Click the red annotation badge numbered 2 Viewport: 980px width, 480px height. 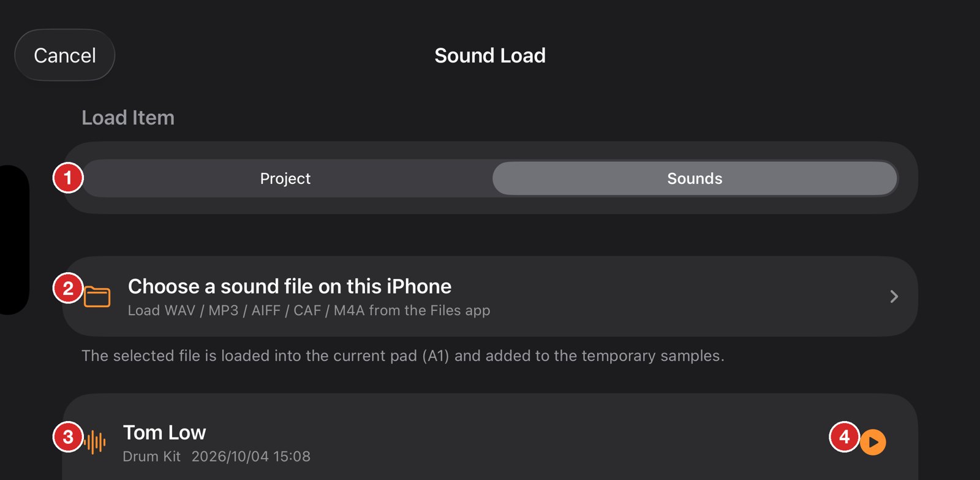pos(68,288)
